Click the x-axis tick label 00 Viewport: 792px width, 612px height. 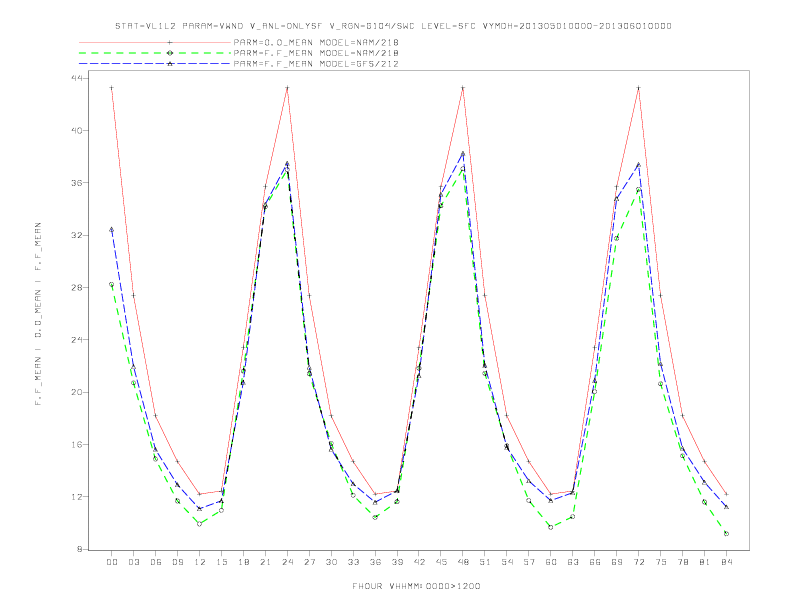[x=112, y=562]
